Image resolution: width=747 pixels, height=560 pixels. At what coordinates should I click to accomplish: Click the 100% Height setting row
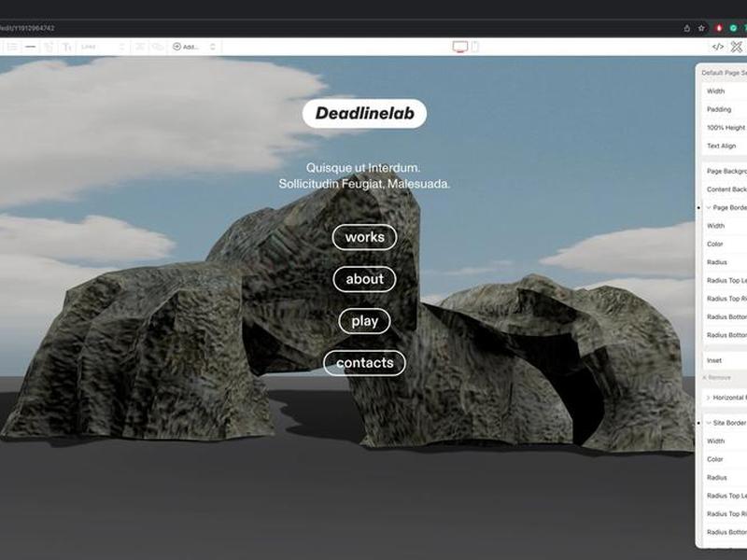click(725, 128)
